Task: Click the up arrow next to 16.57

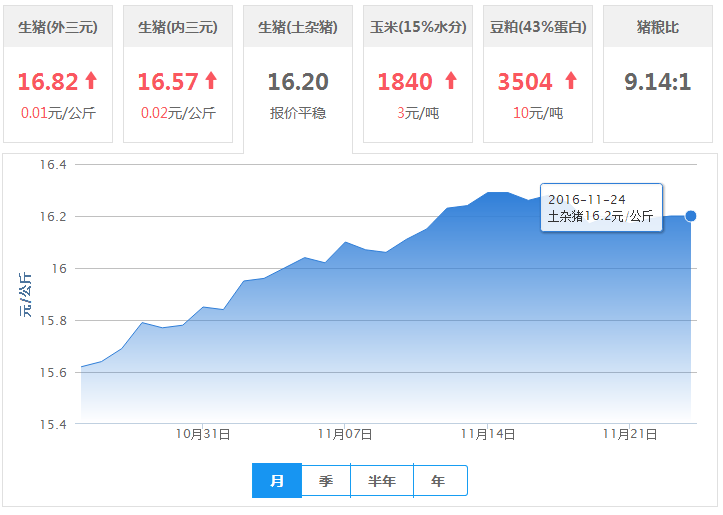Action: (211, 81)
